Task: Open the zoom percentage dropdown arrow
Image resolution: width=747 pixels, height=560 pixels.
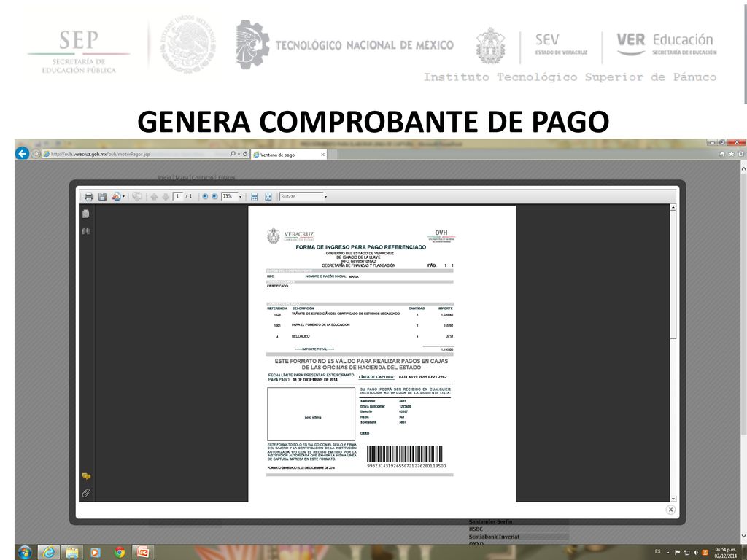Action: coord(240,197)
